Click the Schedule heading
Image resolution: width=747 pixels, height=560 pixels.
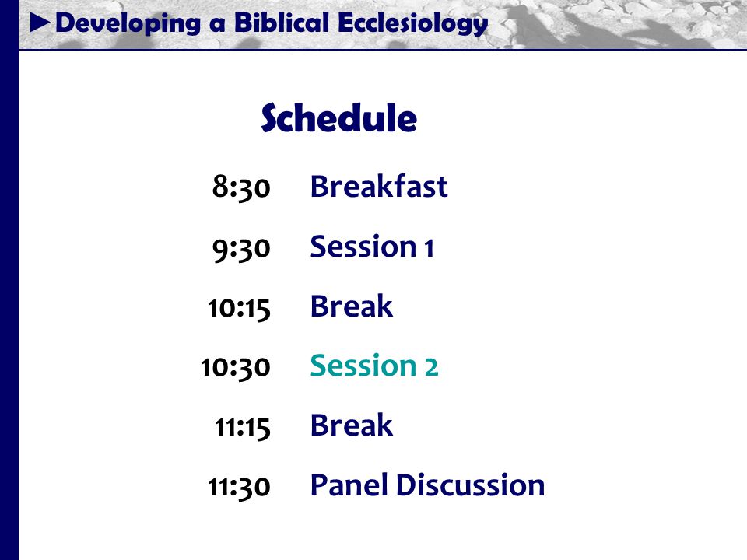tap(338, 117)
